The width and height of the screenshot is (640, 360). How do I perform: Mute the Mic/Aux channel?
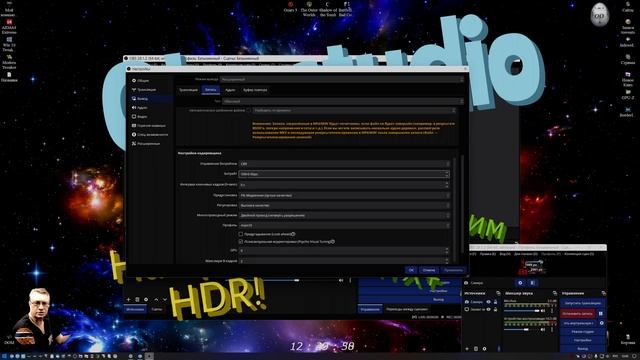coord(543,311)
